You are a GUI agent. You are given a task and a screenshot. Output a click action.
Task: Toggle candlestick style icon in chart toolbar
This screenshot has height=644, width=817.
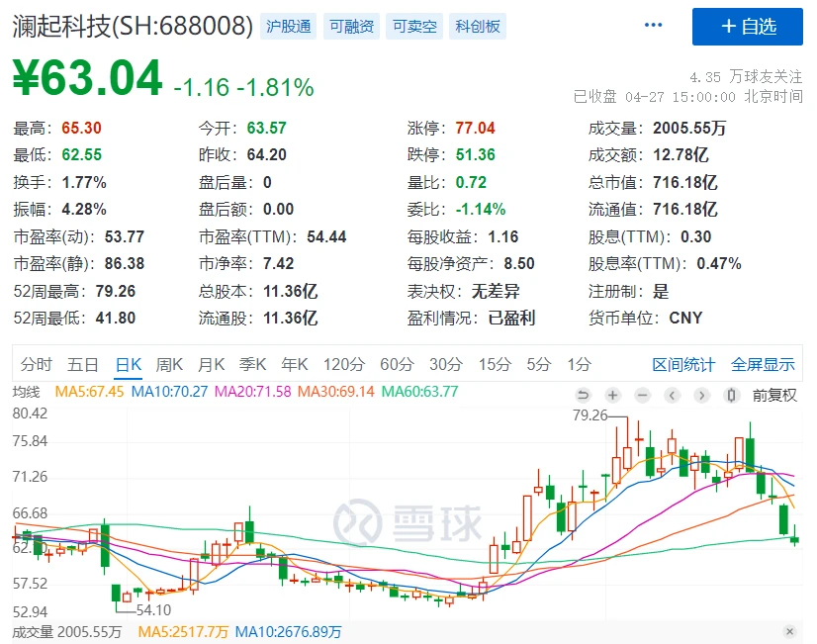pyautogui.click(x=731, y=395)
